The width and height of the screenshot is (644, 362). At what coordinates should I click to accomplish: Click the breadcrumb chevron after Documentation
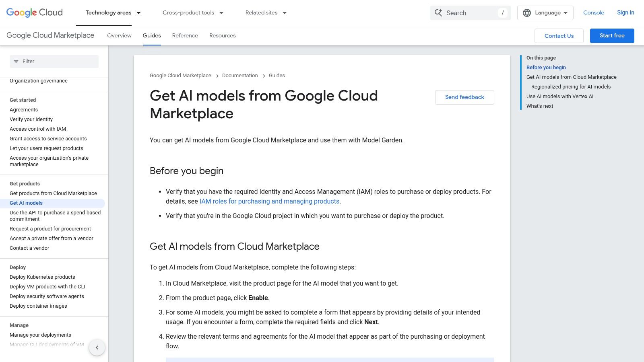click(264, 76)
